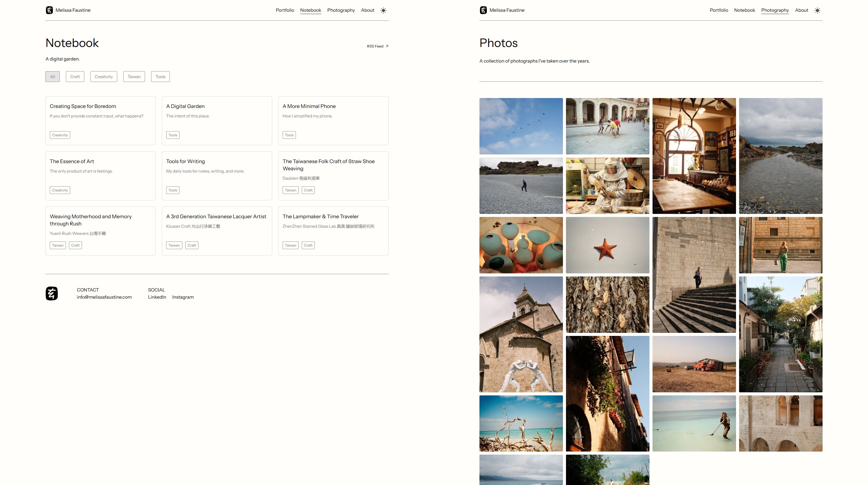This screenshot has height=485, width=868.
Task: Open the LinkedIn social link
Action: click(157, 297)
